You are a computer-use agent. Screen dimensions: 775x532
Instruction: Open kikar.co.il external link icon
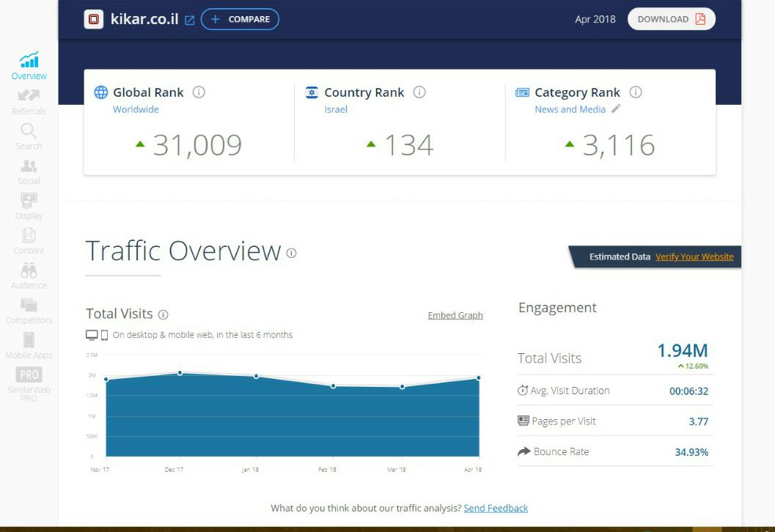pyautogui.click(x=190, y=20)
